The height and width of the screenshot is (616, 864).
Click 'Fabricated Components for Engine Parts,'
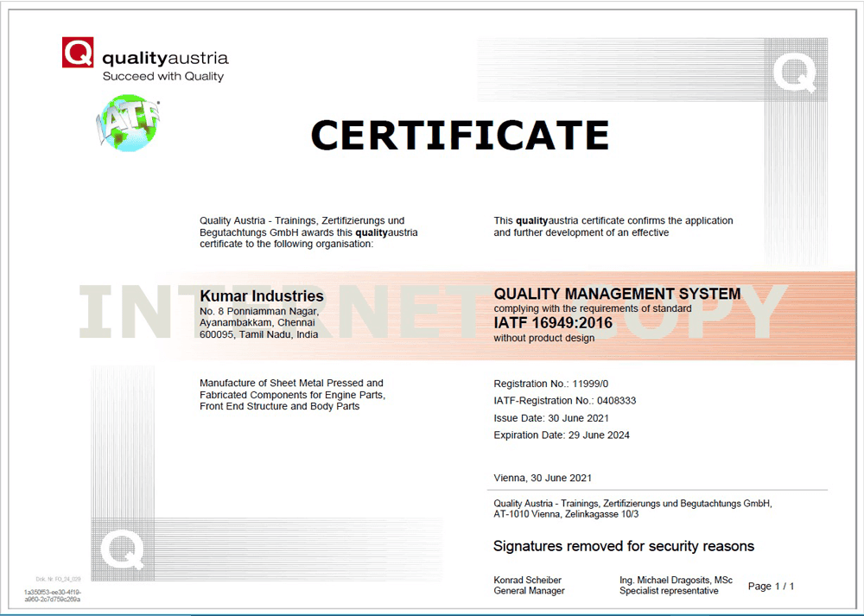293,395
